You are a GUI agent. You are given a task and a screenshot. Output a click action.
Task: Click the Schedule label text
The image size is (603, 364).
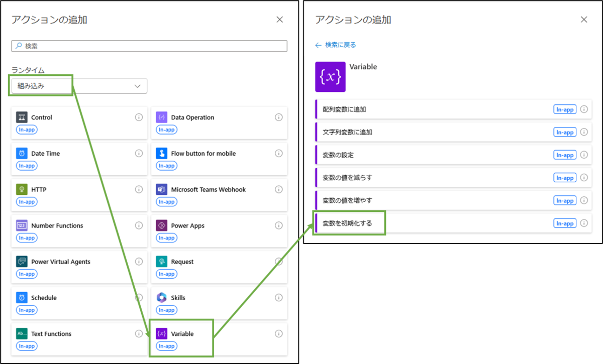(x=44, y=298)
